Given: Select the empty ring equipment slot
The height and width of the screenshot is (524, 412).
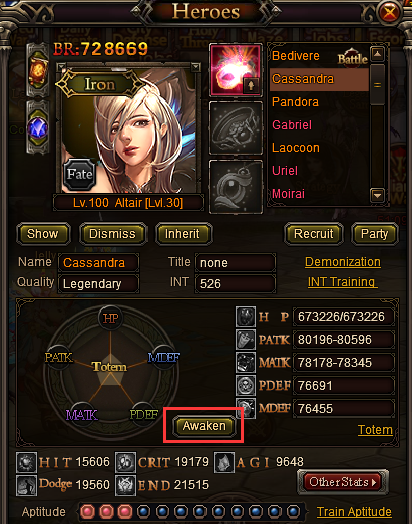Looking at the screenshot, I should point(236,128).
